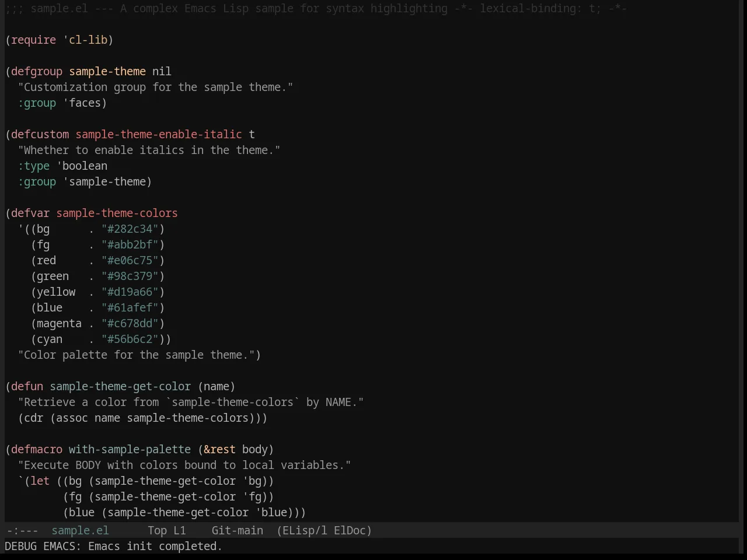This screenshot has width=747, height=560.
Task: Click the color string "#56b6c2"
Action: coord(130,339)
